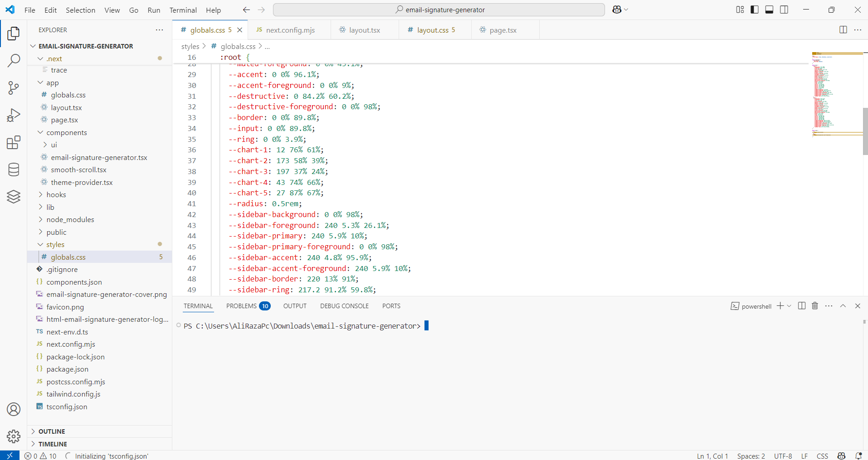Click the styles breadcrumb
Viewport: 868px width, 460px height.
(x=190, y=46)
